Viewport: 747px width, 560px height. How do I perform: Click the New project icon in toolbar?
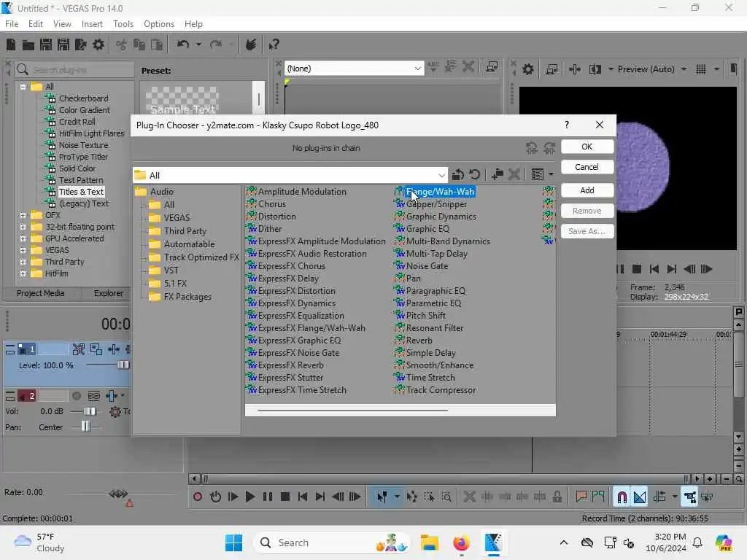(x=10, y=44)
